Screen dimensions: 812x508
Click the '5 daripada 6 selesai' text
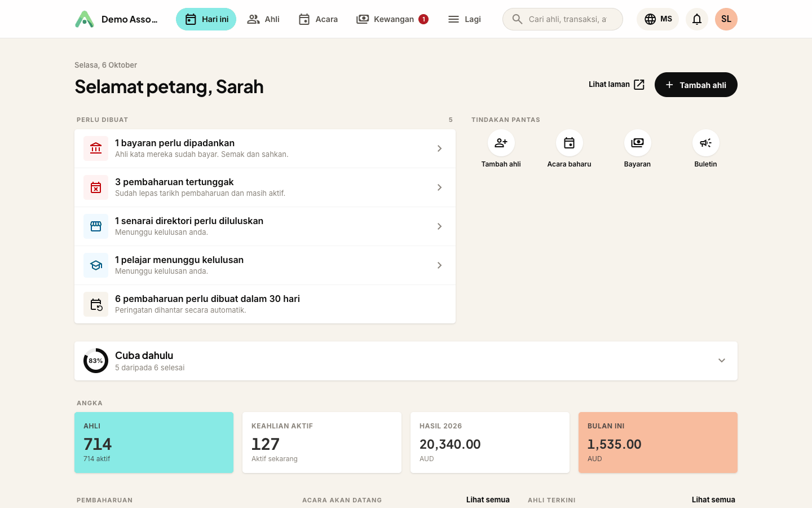150,367
